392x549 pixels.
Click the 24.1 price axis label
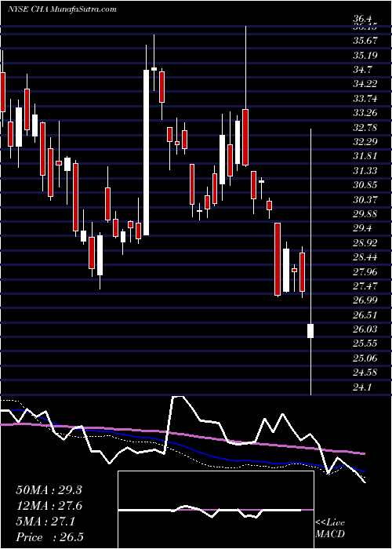(363, 387)
